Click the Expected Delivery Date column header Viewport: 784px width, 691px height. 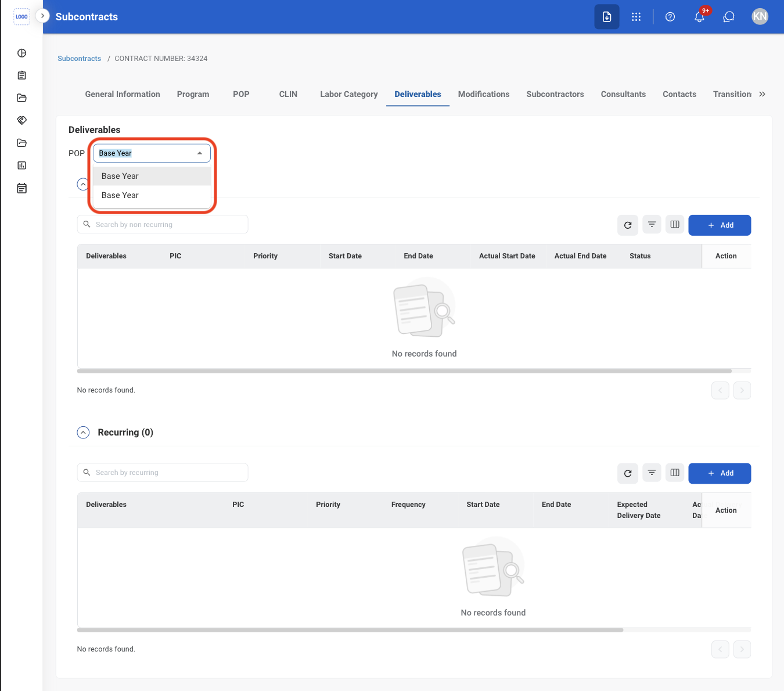pos(639,510)
